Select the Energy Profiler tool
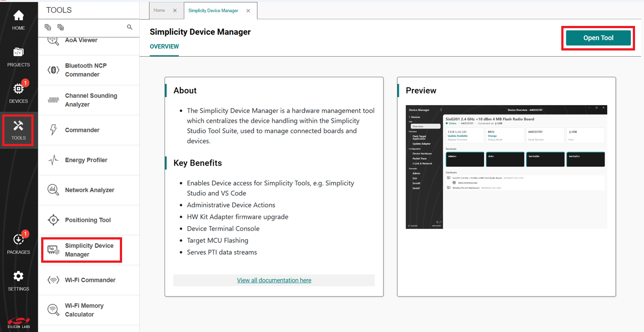 [x=86, y=160]
